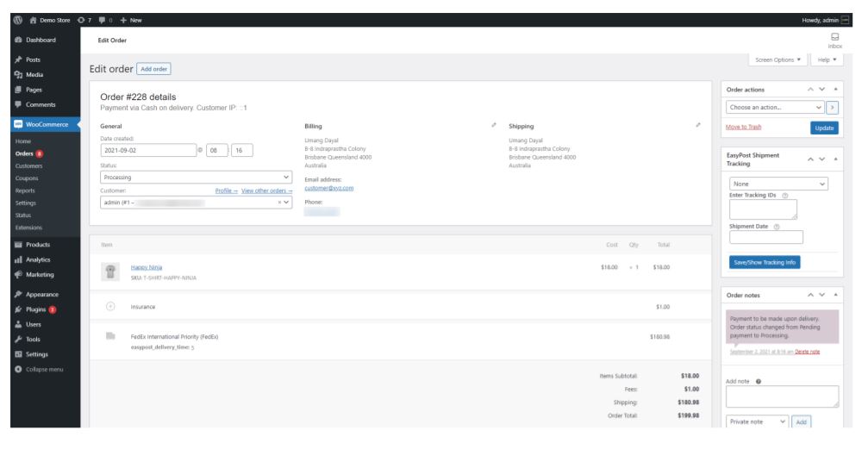The height and width of the screenshot is (449, 868).
Task: Click the Date created field
Action: coord(148,150)
